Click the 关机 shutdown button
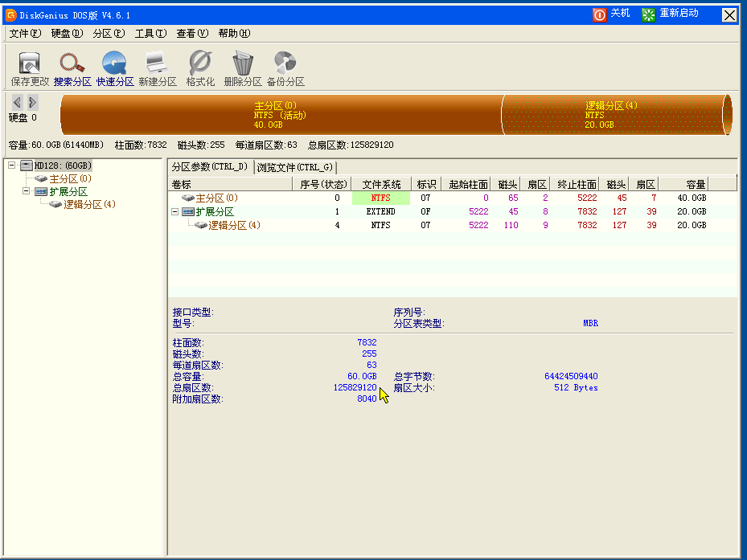This screenshot has width=747, height=560. (x=611, y=14)
